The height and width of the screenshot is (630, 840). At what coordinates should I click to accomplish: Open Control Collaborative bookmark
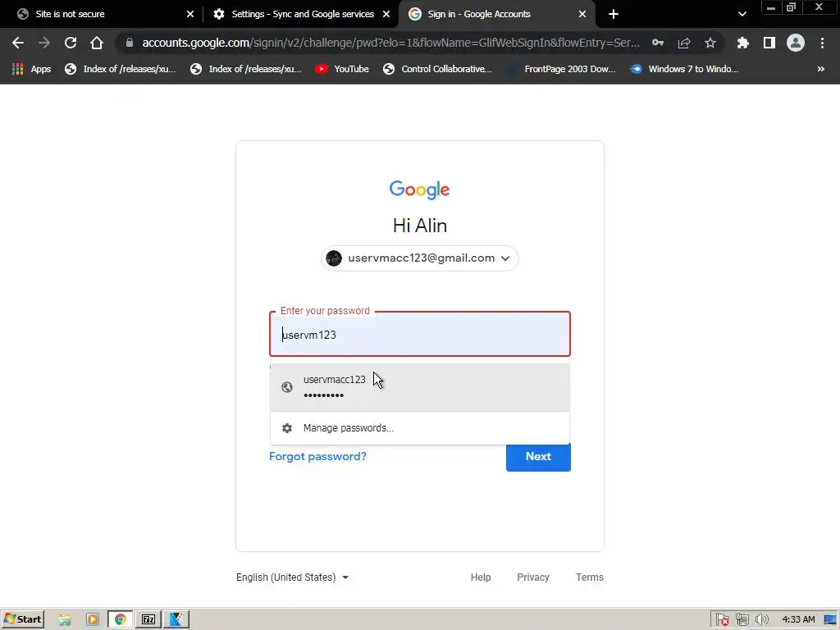coord(437,69)
